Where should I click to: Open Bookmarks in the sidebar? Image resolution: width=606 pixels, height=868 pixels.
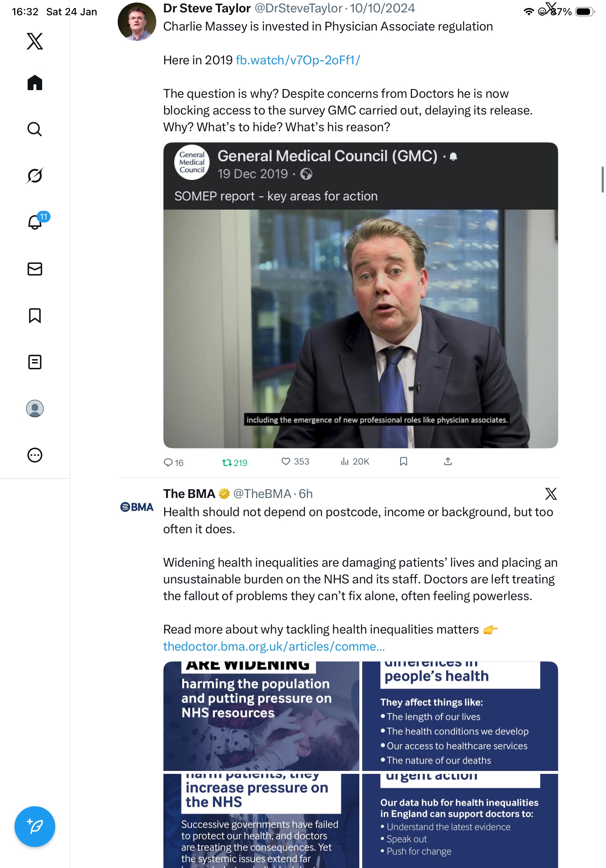[x=35, y=315]
